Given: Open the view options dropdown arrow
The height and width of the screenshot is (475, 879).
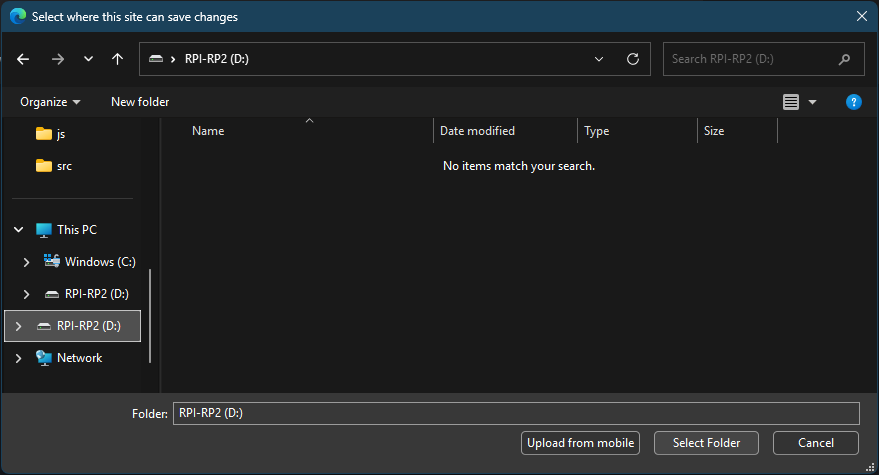Looking at the screenshot, I should coord(812,102).
